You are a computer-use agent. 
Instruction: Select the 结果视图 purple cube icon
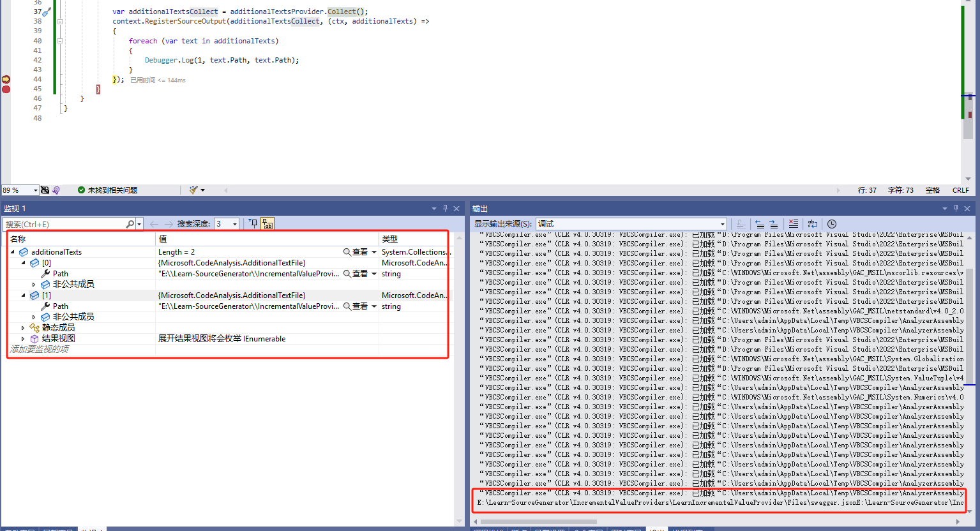coord(34,339)
